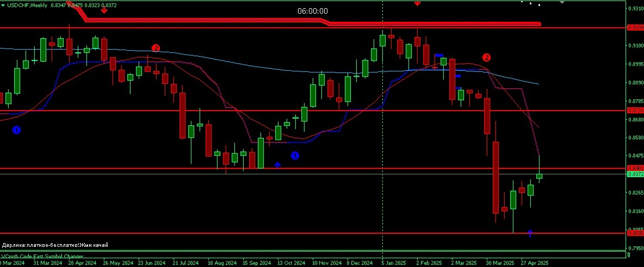
Task: Click the 06:00:00 timer label
Action: [x=313, y=11]
